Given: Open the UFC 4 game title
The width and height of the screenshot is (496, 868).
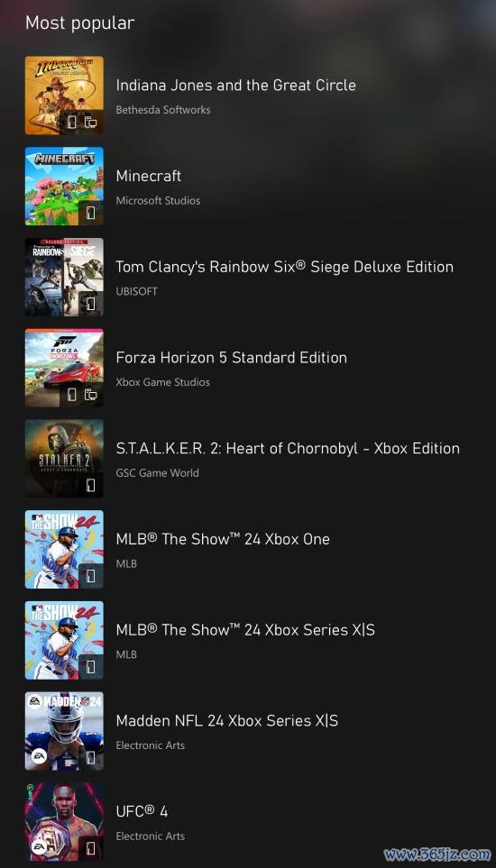Looking at the screenshot, I should [142, 811].
